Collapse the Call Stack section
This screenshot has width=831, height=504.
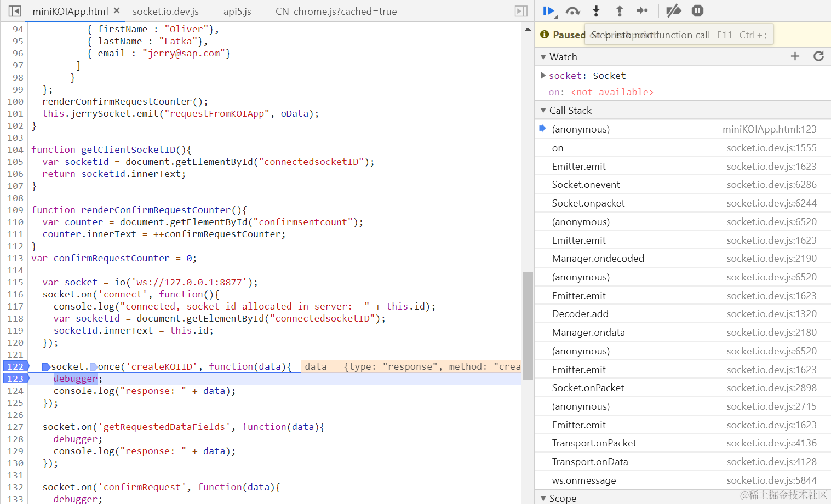[543, 111]
